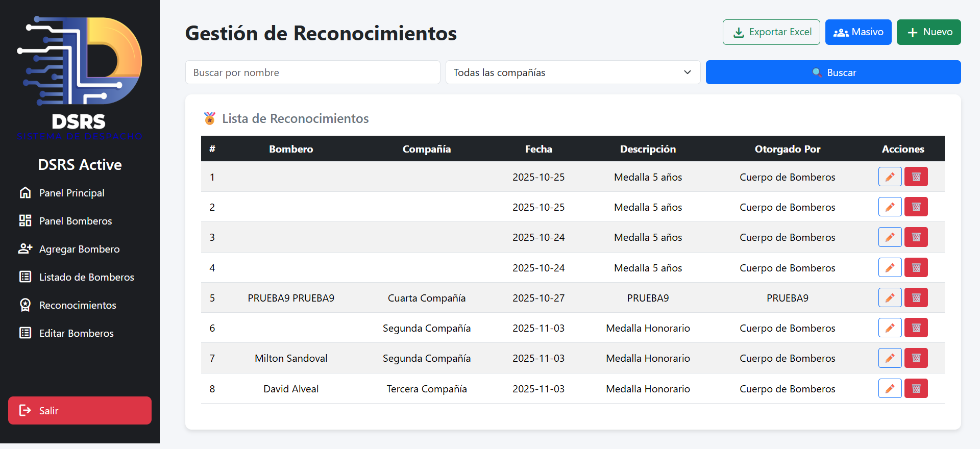This screenshot has height=449, width=980.
Task: Edit David Alveal's recognition
Action: click(x=890, y=388)
